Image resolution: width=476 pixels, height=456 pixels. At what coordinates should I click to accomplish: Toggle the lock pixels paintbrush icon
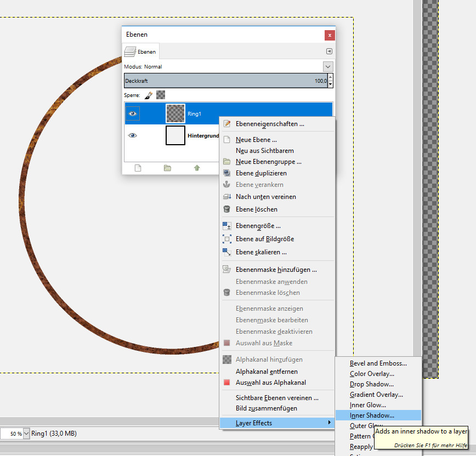coord(148,95)
